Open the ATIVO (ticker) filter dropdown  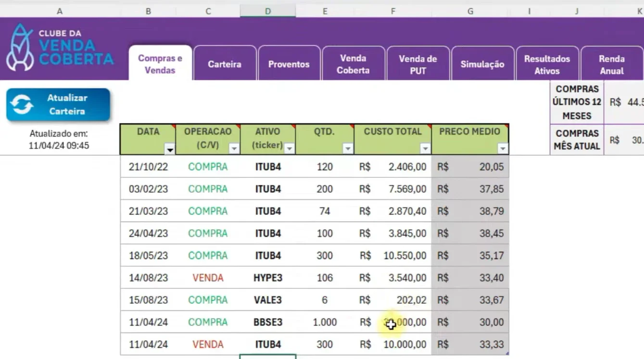click(289, 149)
